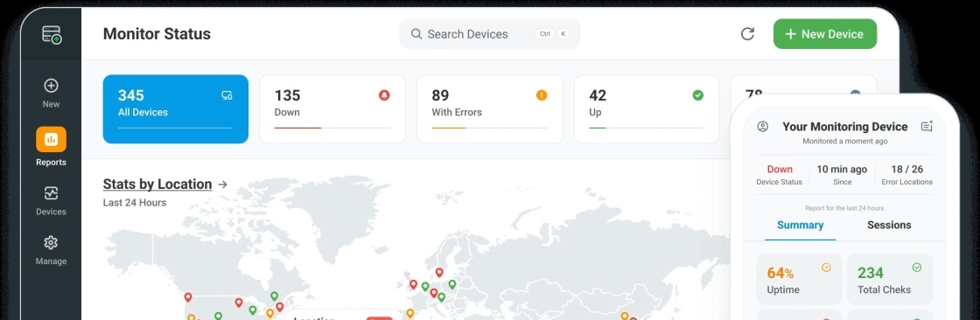Click the '18 / 26' Error Locations value
The width and height of the screenshot is (980, 320).
[x=906, y=170]
